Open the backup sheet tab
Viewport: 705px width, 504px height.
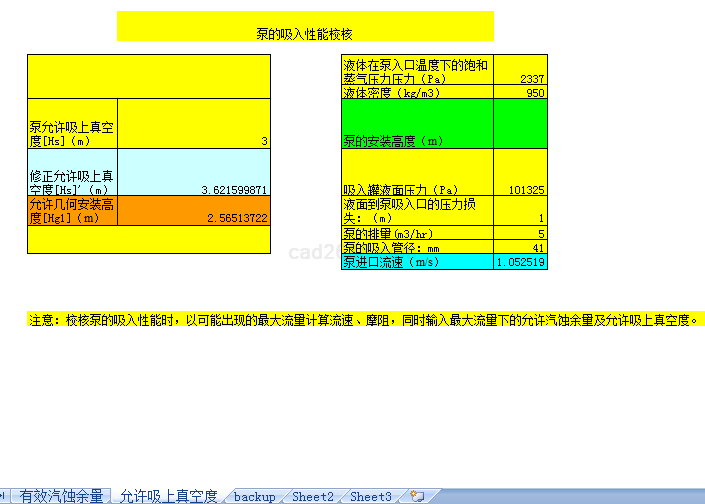pyautogui.click(x=254, y=496)
